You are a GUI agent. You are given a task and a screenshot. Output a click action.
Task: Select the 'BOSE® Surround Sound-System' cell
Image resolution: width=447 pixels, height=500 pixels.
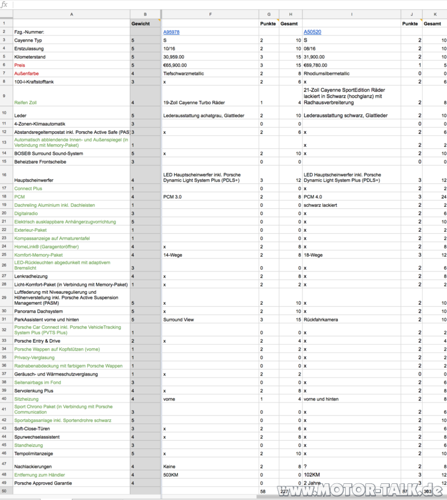pos(71,153)
